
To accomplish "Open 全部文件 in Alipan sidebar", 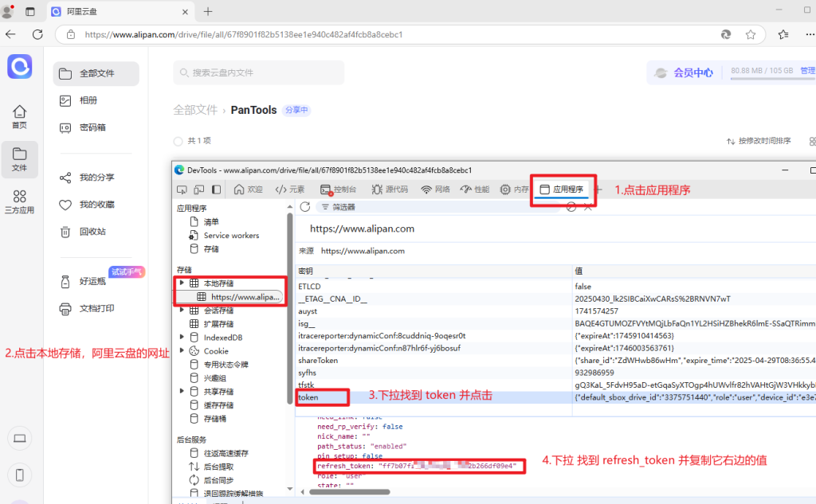I will pos(96,73).
